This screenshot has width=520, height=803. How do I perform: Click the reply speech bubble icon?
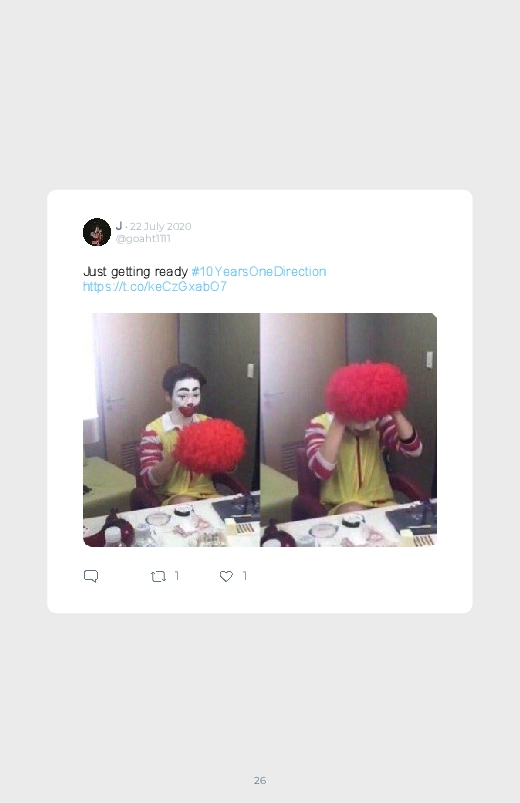(x=91, y=576)
